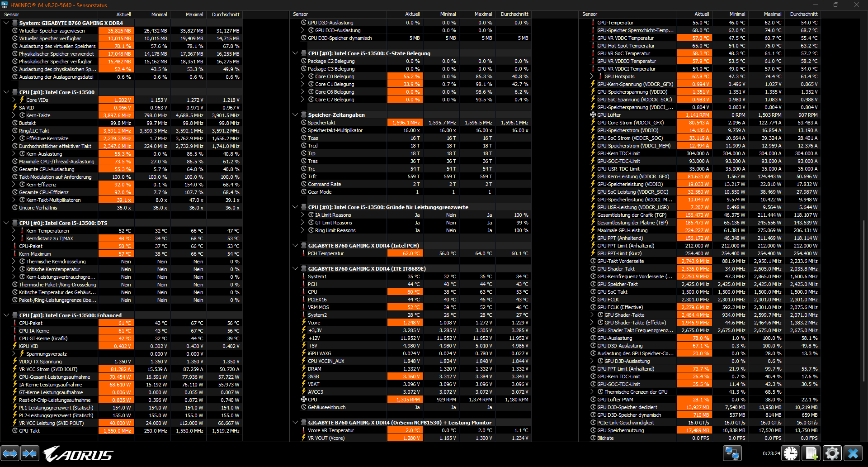
Task: Click the thermometer icon beside GPU-Temperatur
Action: (x=593, y=23)
